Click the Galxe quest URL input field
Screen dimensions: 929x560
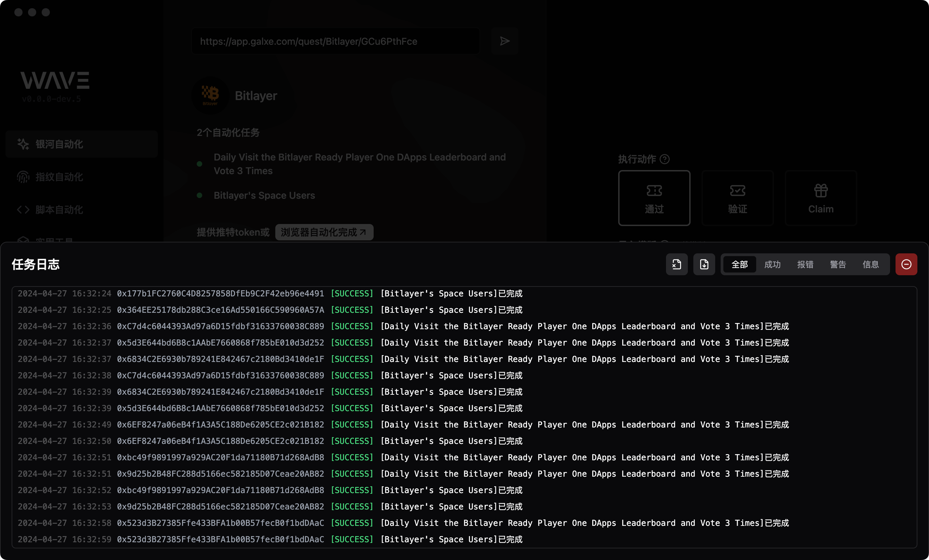pos(335,41)
